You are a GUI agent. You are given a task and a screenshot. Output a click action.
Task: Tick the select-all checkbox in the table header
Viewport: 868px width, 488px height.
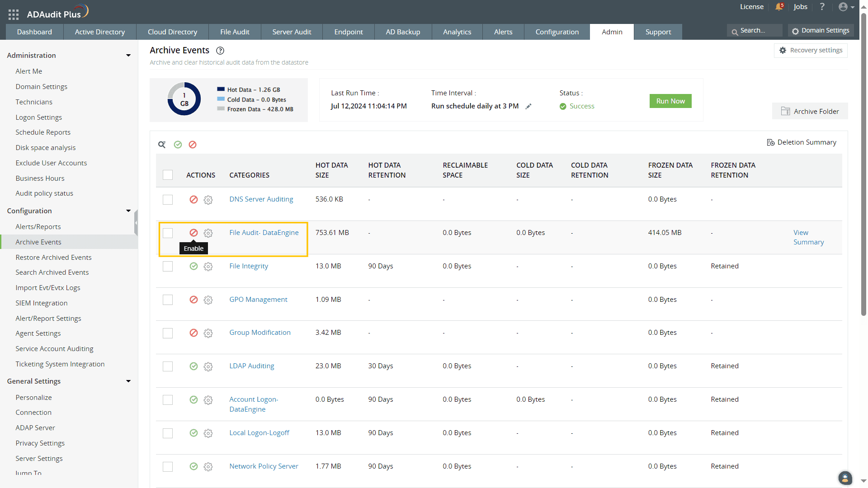coord(168,175)
